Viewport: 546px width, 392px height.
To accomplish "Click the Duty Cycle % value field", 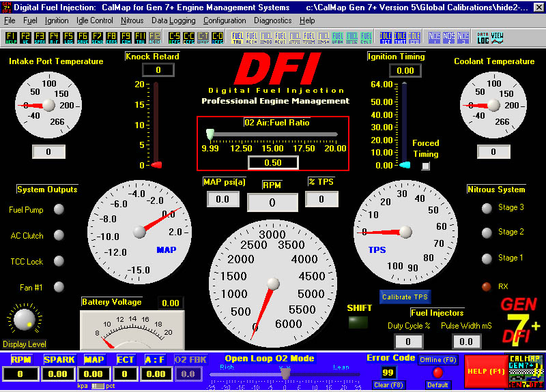I will click(x=408, y=342).
